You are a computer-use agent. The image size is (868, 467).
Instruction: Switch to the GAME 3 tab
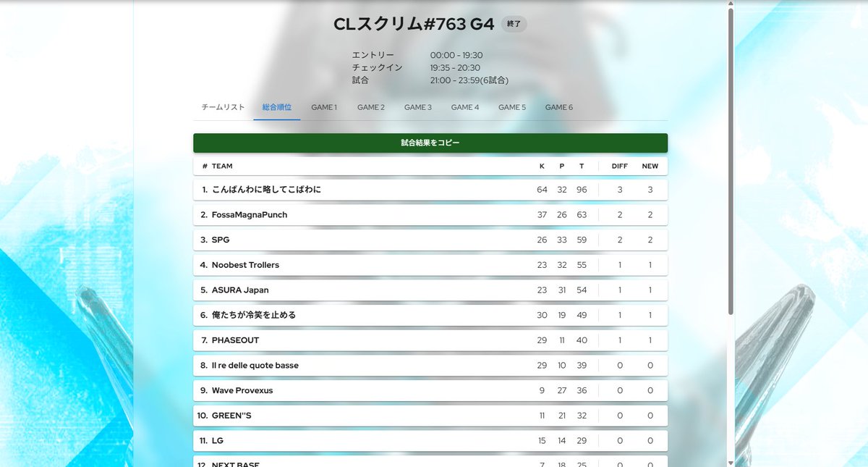(x=418, y=107)
